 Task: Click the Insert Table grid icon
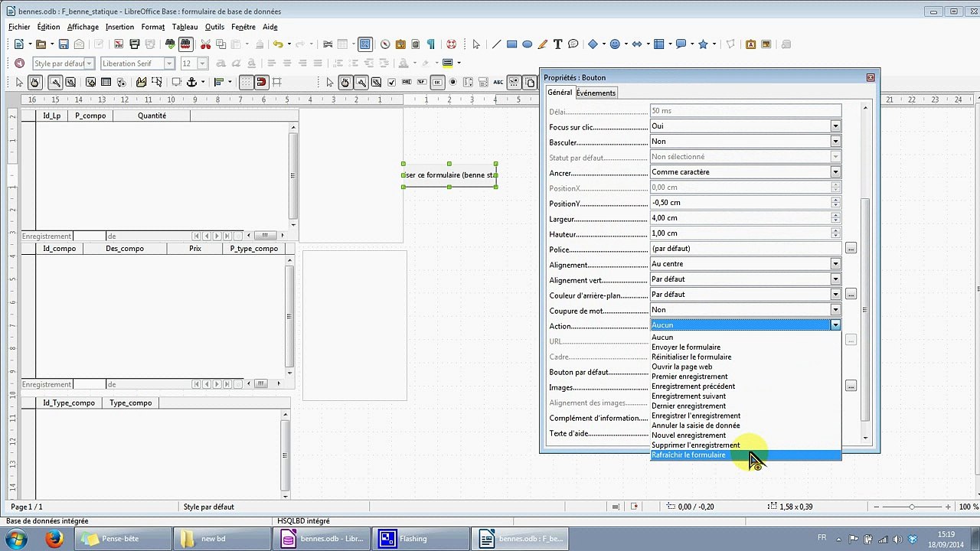tap(343, 44)
